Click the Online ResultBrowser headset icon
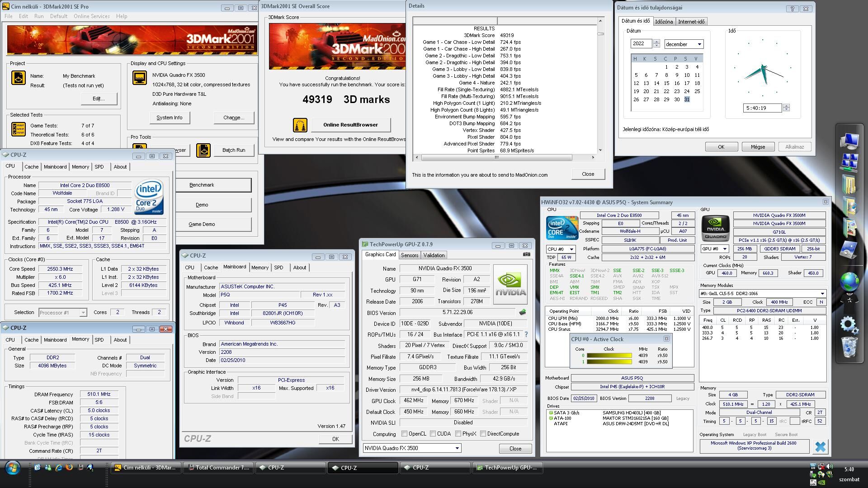Viewport: 868px width, 488px height. point(300,125)
